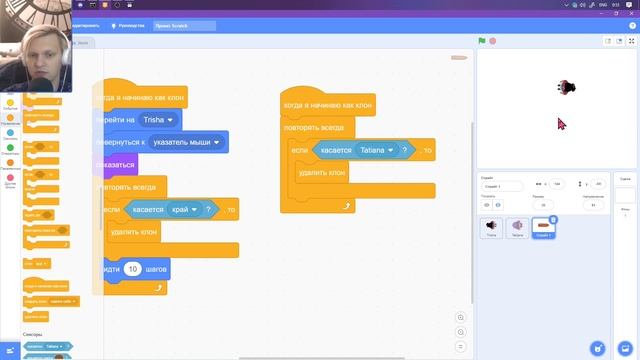
Task: Switch to small stage layout
Action: point(608,41)
